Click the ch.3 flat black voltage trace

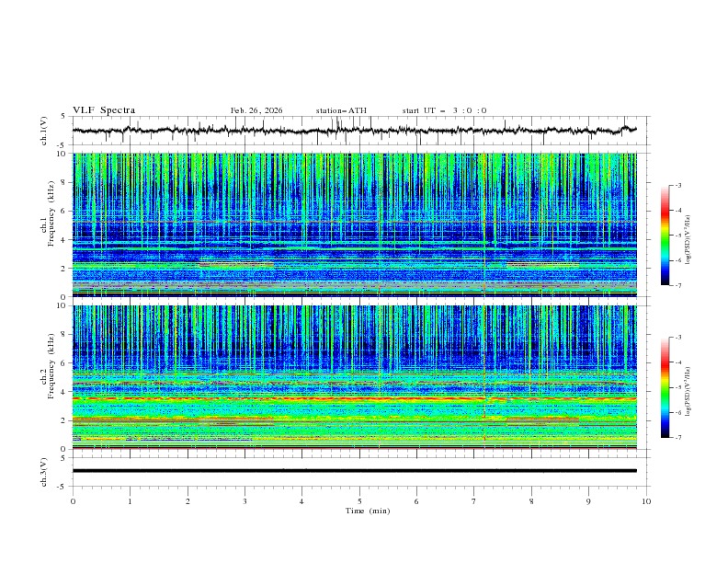coord(354,471)
